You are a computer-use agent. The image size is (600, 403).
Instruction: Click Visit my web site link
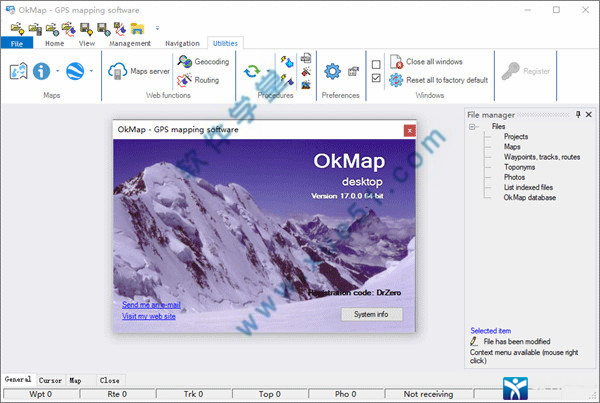point(149,316)
